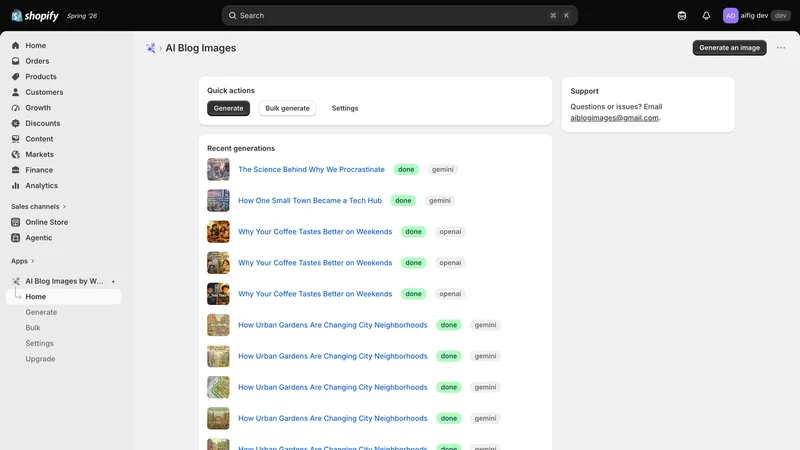Click the Spring '26 edition badge
The width and height of the screenshot is (800, 450).
pyautogui.click(x=82, y=16)
